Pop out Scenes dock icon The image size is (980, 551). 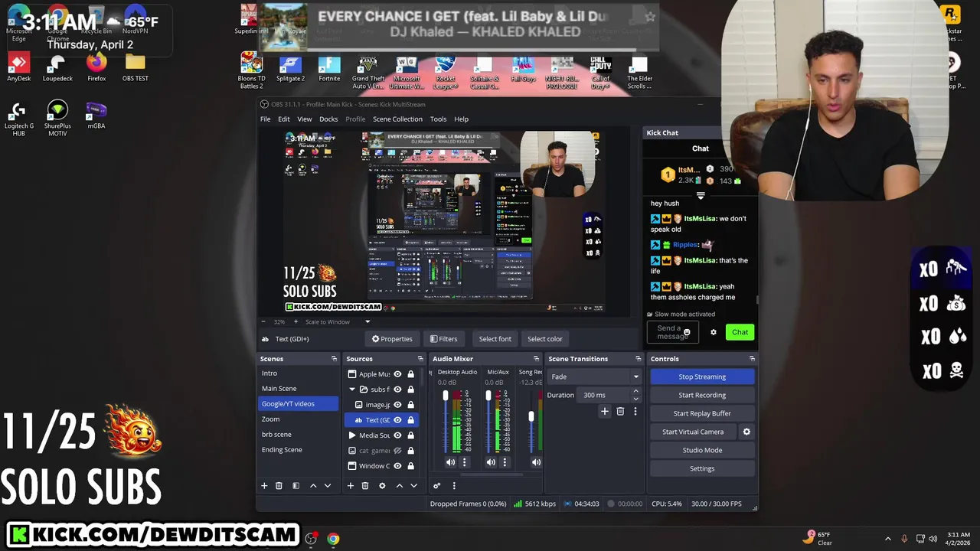pyautogui.click(x=334, y=359)
